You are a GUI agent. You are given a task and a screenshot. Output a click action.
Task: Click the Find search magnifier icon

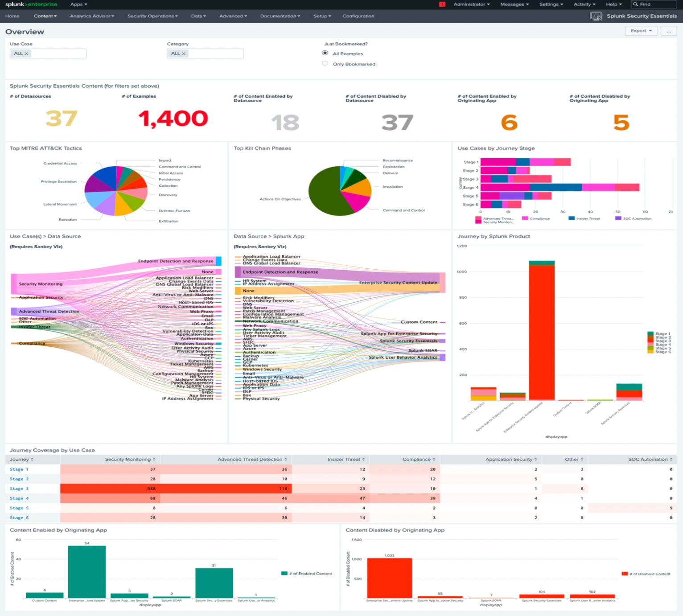(636, 4)
